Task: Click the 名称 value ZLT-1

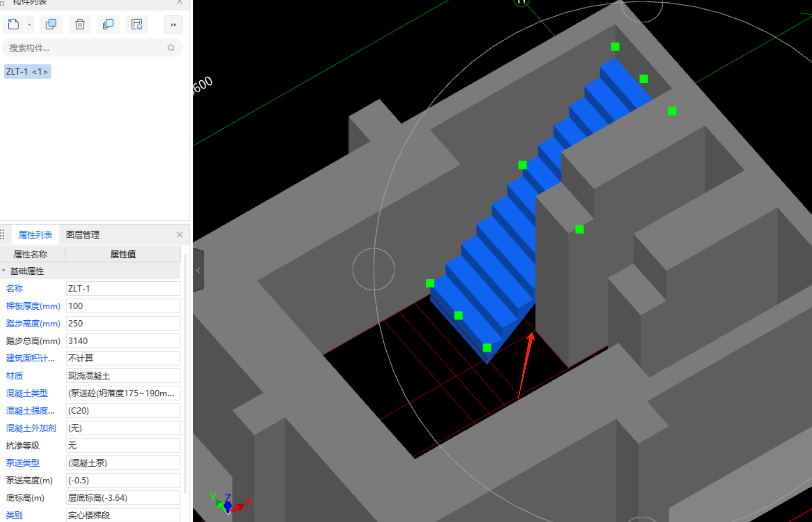Action: pos(123,289)
